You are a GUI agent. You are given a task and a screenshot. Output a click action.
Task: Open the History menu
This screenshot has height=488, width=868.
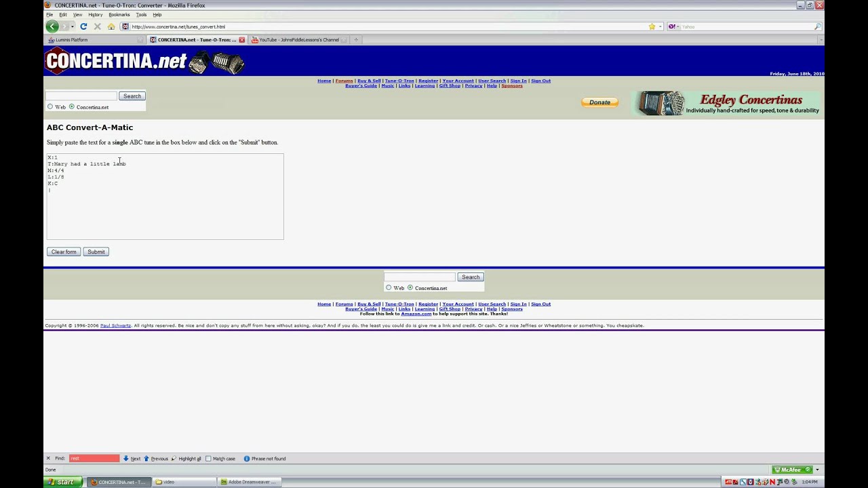(96, 14)
